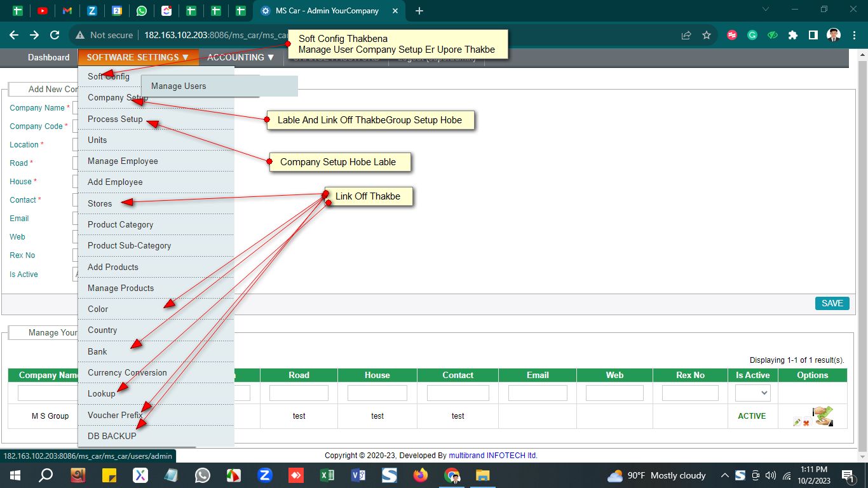Click the browser address bar URL
Viewport: 868px width, 488px height.
tap(216, 36)
